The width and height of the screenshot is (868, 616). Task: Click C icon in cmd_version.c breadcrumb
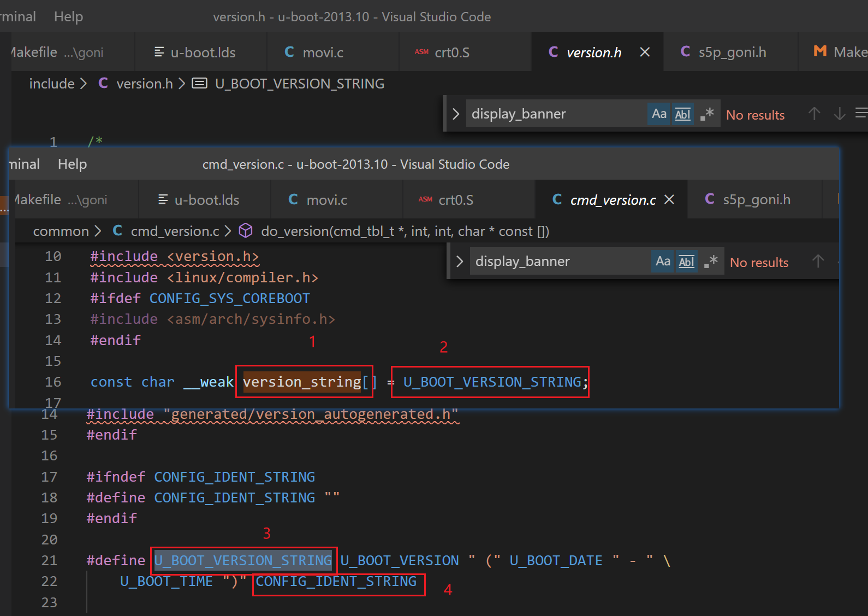coord(117,230)
